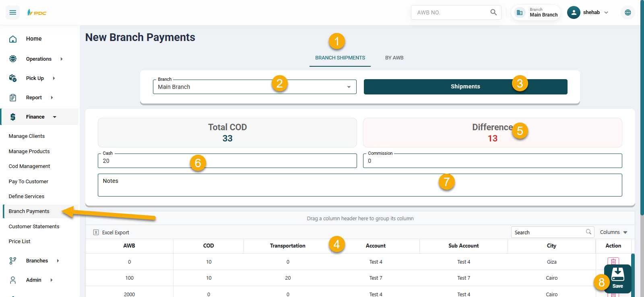The width and height of the screenshot is (644, 297).
Task: Switch to the BY AWB tab
Action: (x=394, y=58)
